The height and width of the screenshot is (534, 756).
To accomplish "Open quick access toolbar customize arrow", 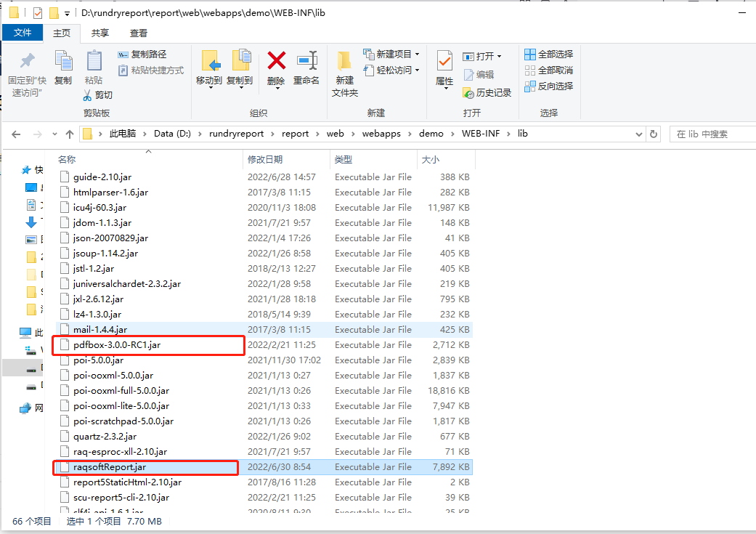I will [67, 14].
